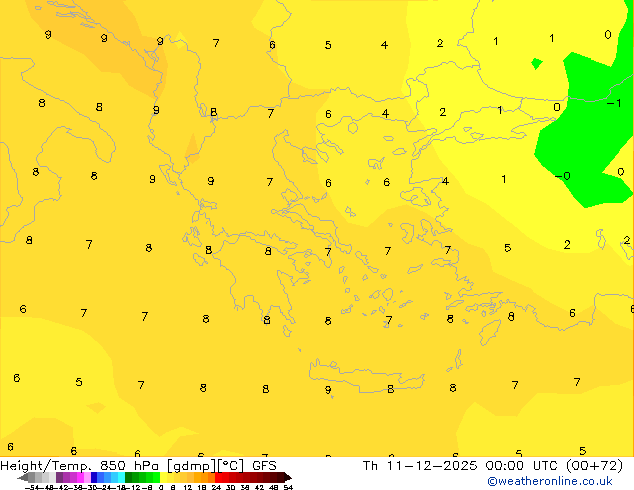Click the legend's right dark-maroon arrow end
The width and height of the screenshot is (634, 490).
point(287,477)
